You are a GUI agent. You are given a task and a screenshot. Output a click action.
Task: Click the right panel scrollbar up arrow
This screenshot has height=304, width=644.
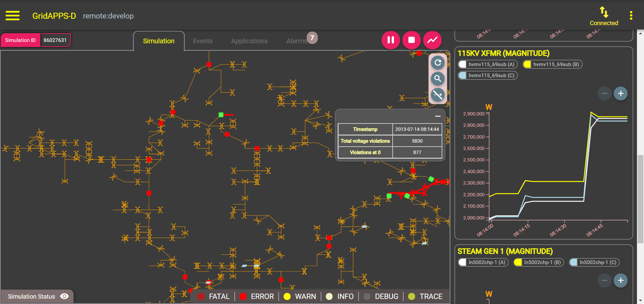pyautogui.click(x=640, y=33)
